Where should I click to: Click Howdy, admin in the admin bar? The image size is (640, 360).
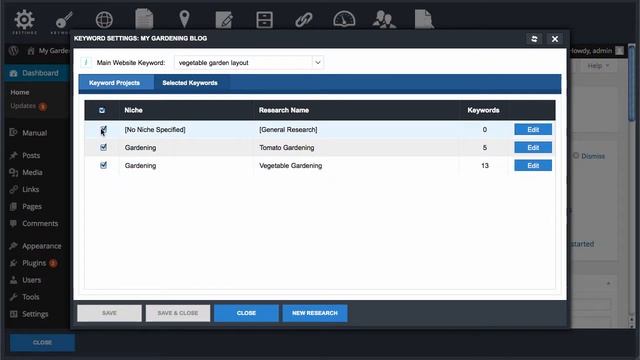pyautogui.click(x=591, y=51)
